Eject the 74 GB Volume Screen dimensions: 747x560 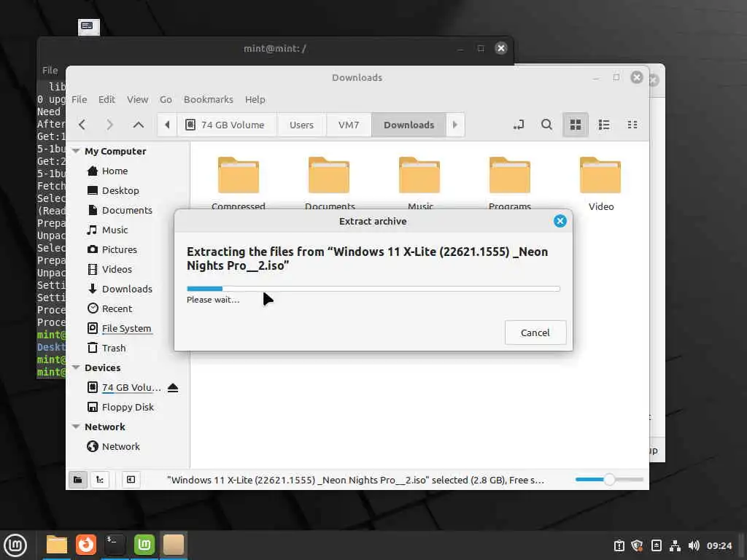pos(173,388)
